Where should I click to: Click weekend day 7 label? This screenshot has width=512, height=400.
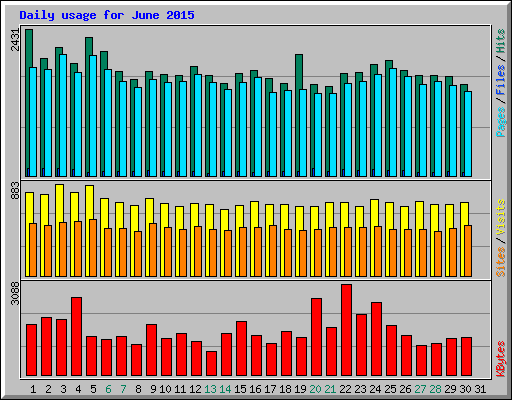click(x=123, y=389)
